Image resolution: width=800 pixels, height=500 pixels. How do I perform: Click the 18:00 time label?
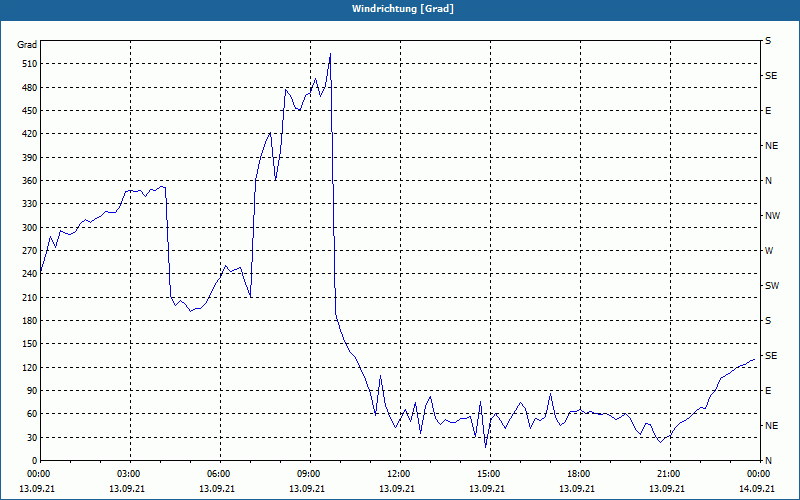[580, 474]
